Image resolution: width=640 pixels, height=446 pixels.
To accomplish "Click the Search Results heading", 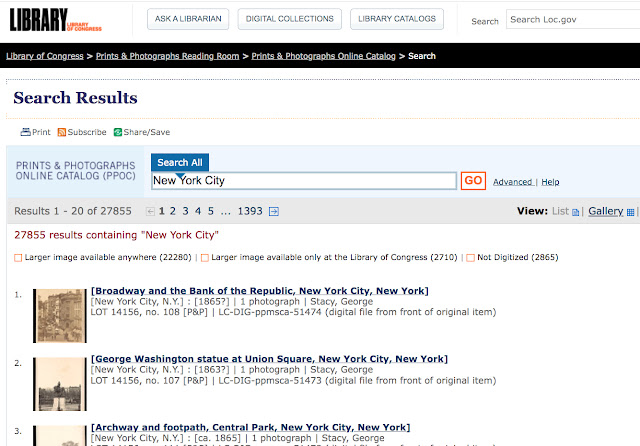I will pyautogui.click(x=76, y=98).
